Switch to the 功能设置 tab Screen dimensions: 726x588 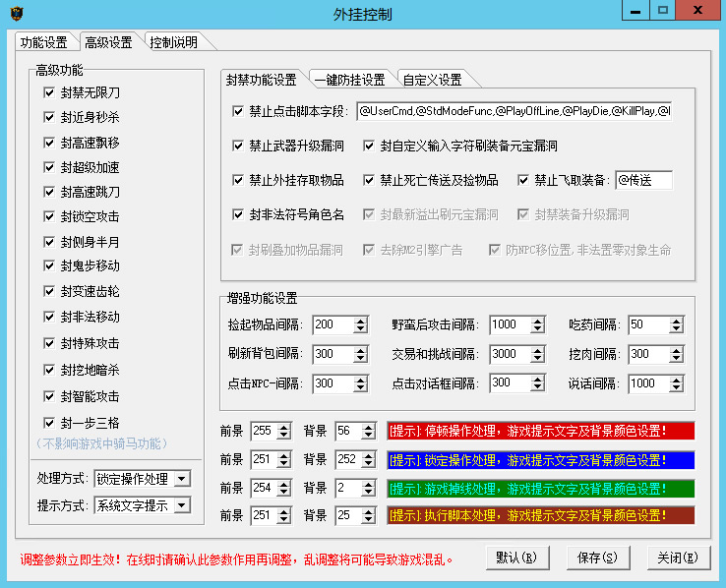point(44,42)
